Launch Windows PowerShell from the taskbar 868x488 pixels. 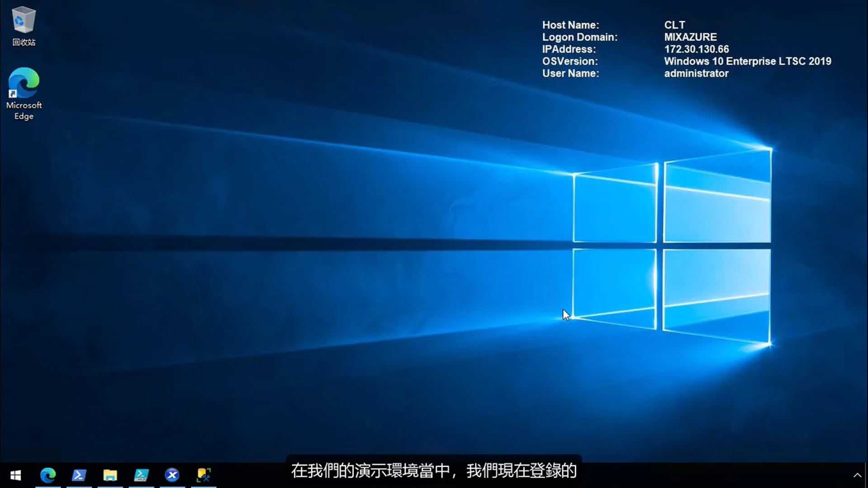(79, 475)
